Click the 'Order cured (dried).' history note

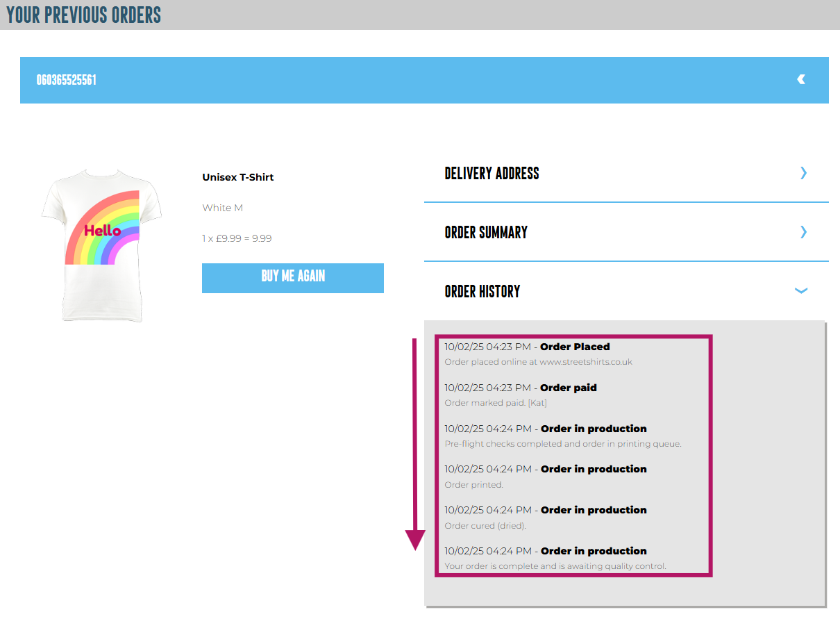pos(485,526)
